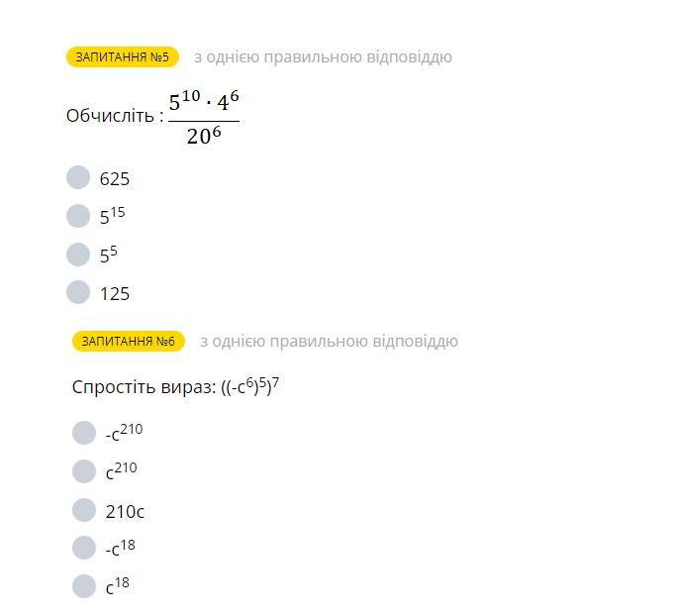Click question 5's single-answer hint text

[323, 56]
